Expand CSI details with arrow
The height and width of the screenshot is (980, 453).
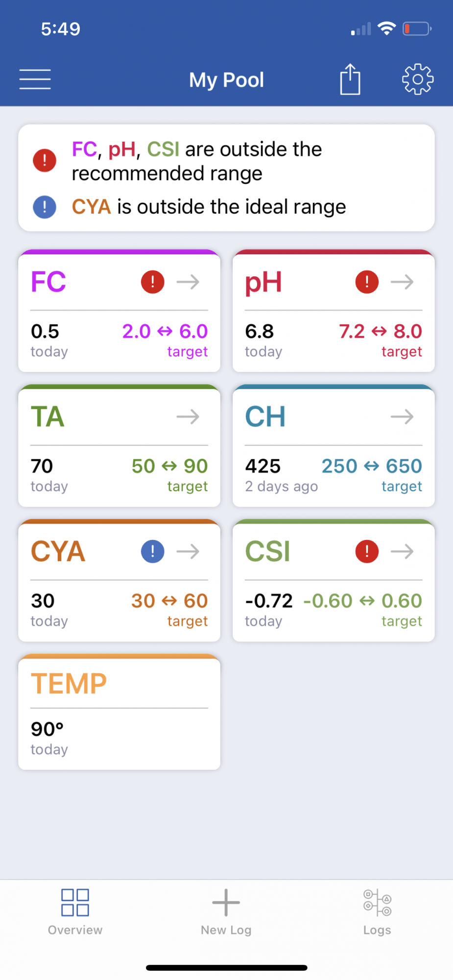tap(402, 551)
